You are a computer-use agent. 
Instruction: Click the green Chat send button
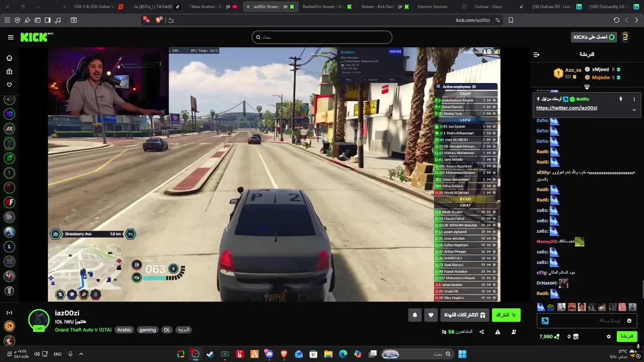click(627, 336)
